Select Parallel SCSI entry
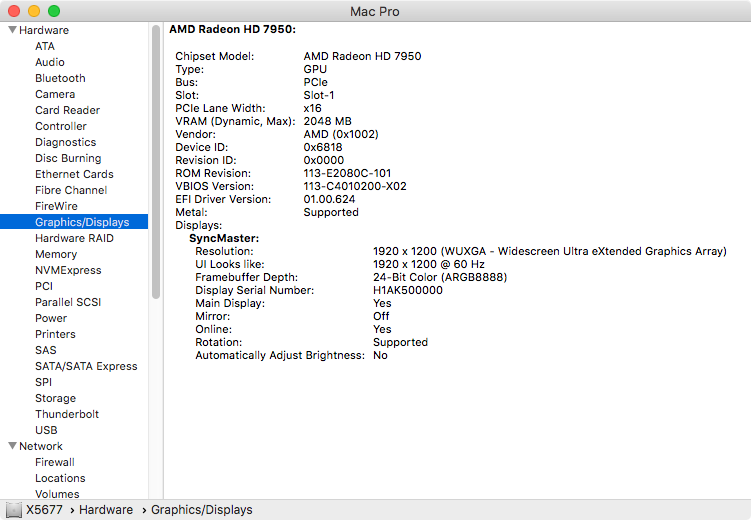The image size is (751, 520). [x=68, y=302]
